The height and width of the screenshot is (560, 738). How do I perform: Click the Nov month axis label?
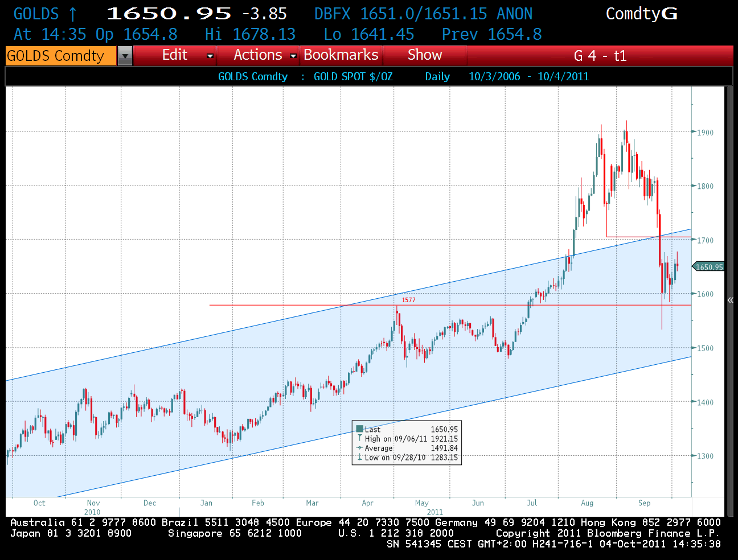(93, 503)
